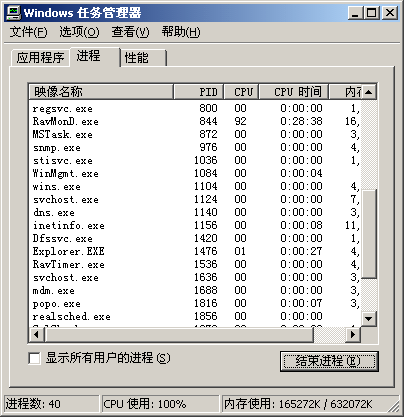Open the 查看(V) menu
Screen dimensions: 404x417
(x=130, y=32)
